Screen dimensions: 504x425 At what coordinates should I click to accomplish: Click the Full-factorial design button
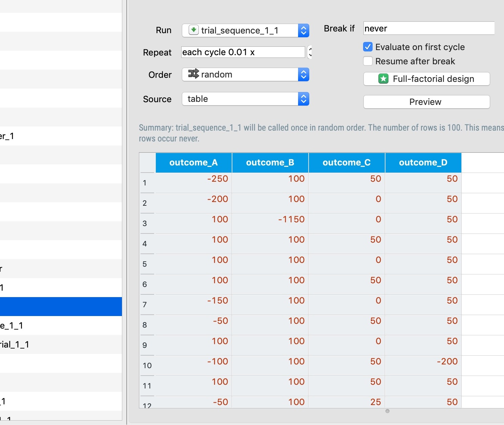[x=426, y=79]
